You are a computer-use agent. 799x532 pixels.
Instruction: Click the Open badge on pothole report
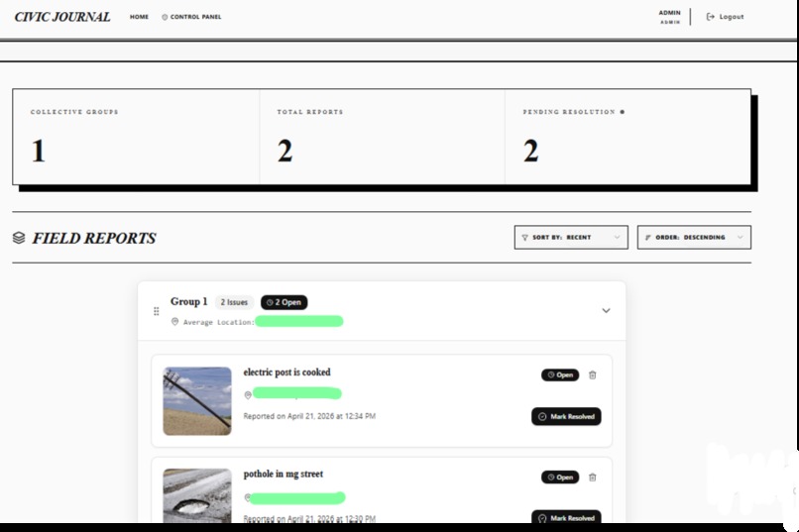coord(560,478)
